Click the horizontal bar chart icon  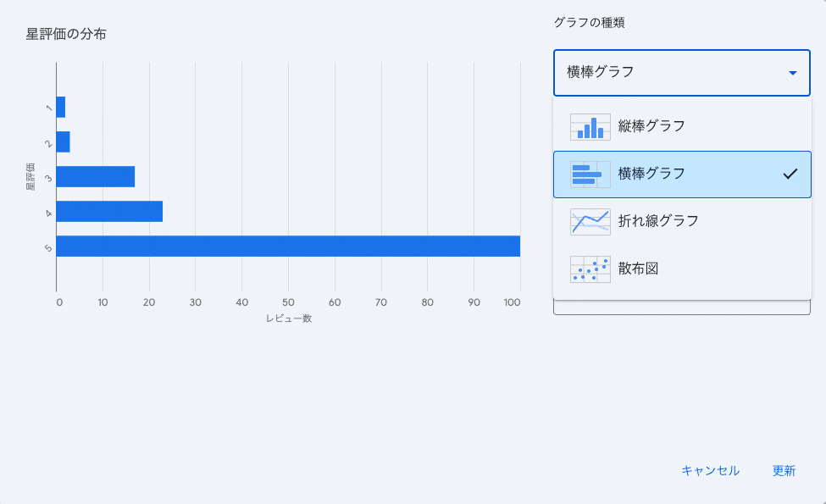coord(590,174)
